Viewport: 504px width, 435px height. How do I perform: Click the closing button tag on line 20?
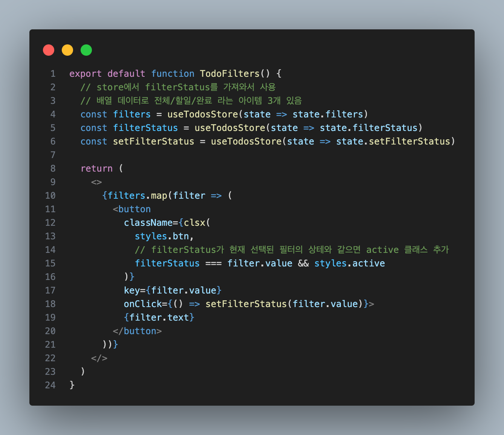[x=137, y=331]
